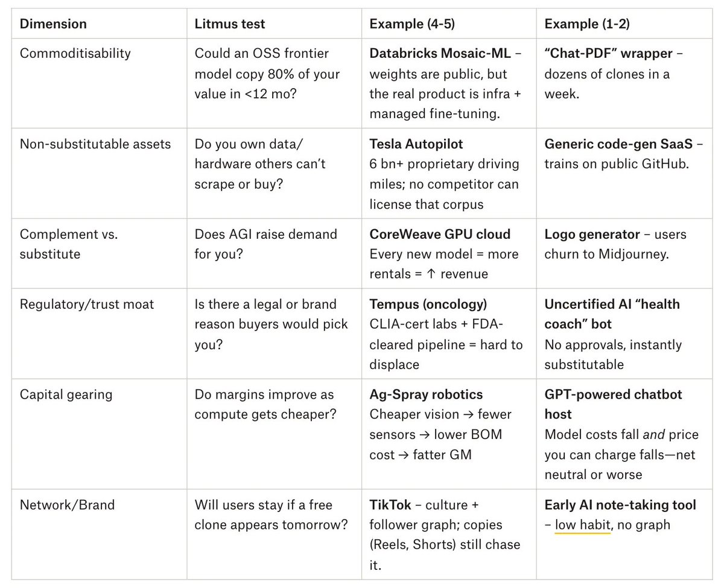The image size is (724, 588).
Task: Click the Dimension column header
Action: click(53, 24)
